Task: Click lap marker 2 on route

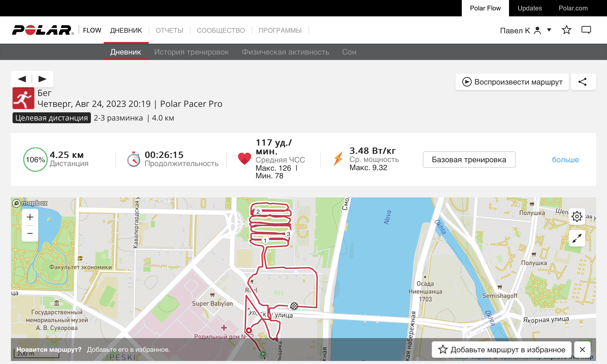Action: pyautogui.click(x=258, y=212)
